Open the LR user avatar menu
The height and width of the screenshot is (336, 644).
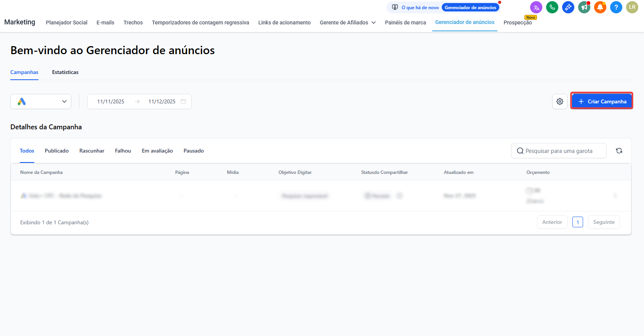point(632,7)
